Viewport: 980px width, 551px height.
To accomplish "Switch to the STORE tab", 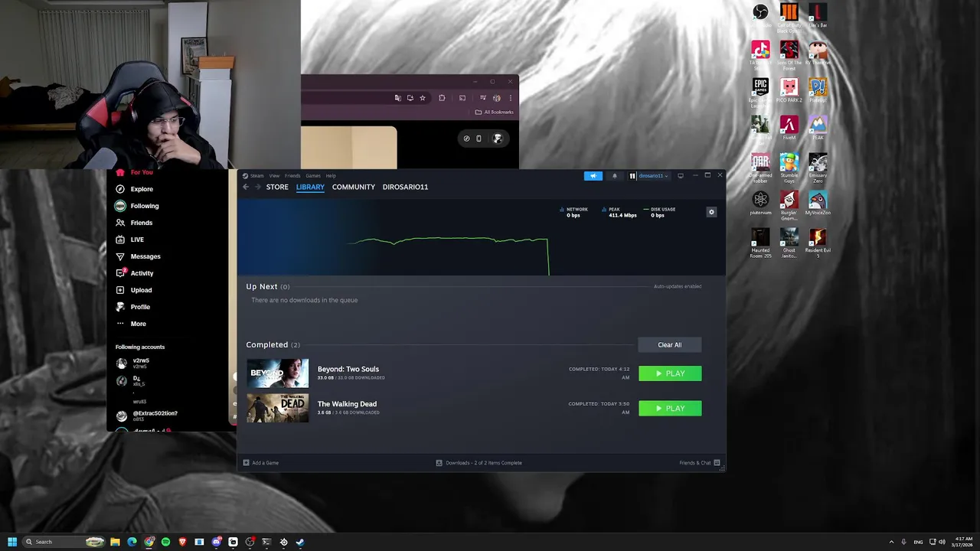I will click(277, 187).
